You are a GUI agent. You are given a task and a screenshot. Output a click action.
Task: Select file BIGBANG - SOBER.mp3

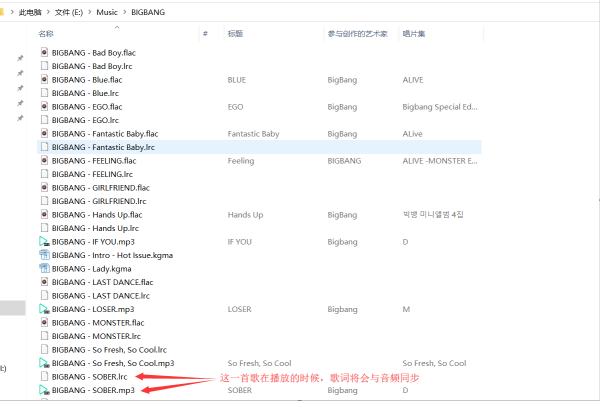click(x=93, y=390)
